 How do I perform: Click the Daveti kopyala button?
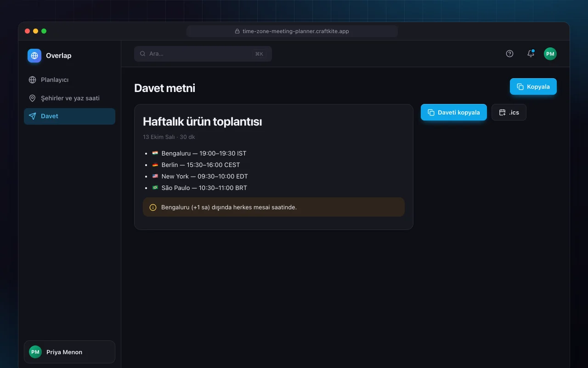click(x=454, y=112)
